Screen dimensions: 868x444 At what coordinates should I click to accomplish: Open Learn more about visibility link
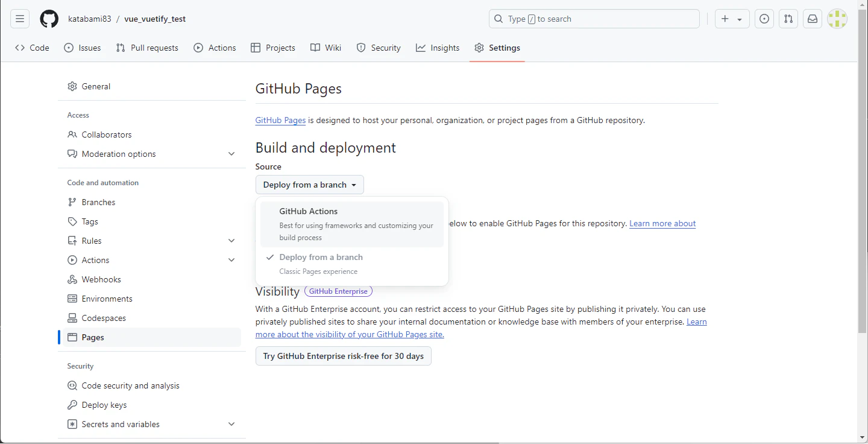(350, 334)
